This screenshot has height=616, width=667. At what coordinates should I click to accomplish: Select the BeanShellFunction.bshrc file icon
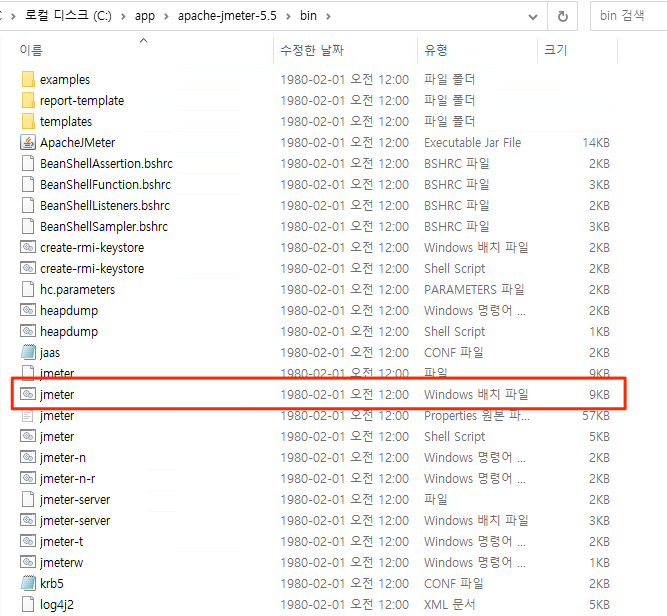tap(28, 184)
